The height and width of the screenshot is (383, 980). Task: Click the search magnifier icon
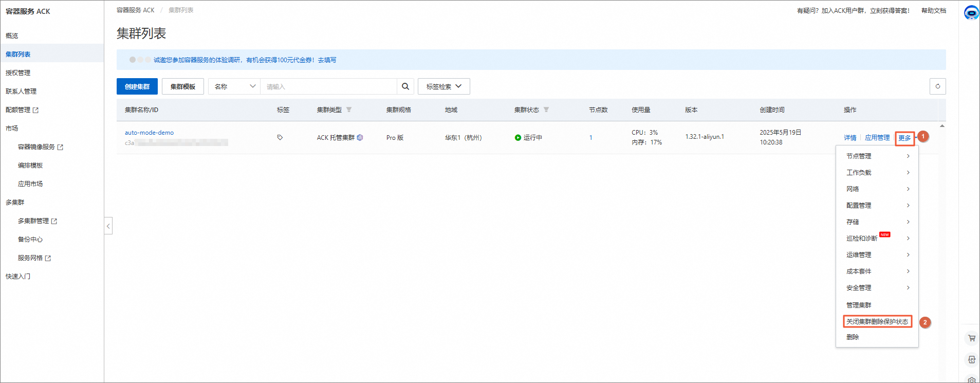[405, 86]
